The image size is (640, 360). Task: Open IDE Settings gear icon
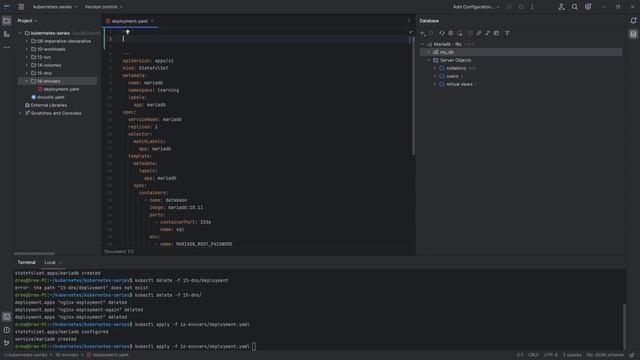tap(588, 7)
